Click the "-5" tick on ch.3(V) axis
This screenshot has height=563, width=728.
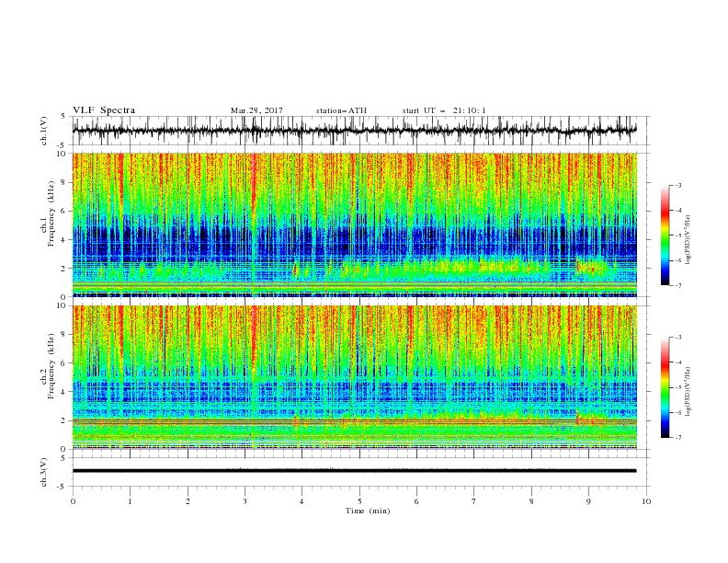(x=63, y=487)
